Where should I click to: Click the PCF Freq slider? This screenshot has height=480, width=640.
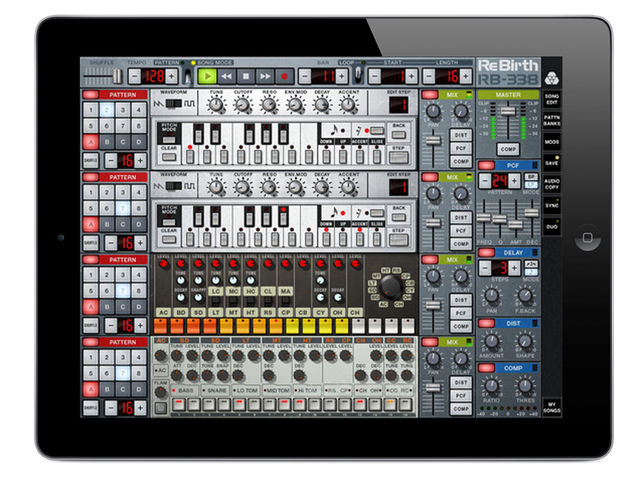(484, 218)
